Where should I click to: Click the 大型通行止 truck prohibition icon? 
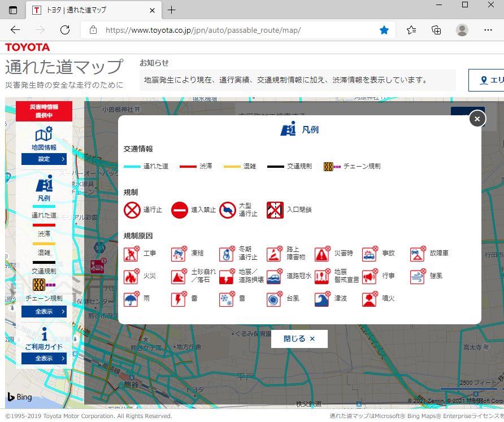(228, 210)
